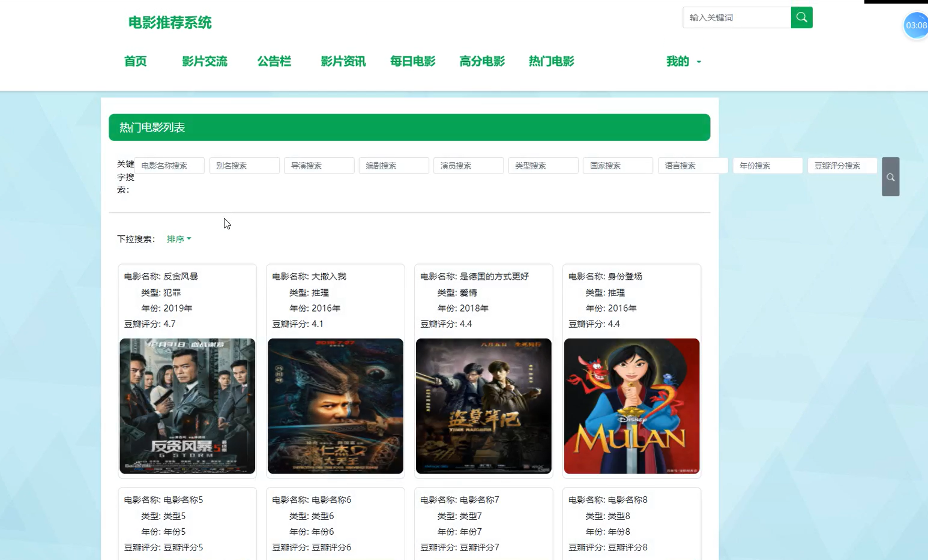Click the 豆瓣评分: 4.1 text
This screenshot has width=928, height=560.
tap(298, 324)
